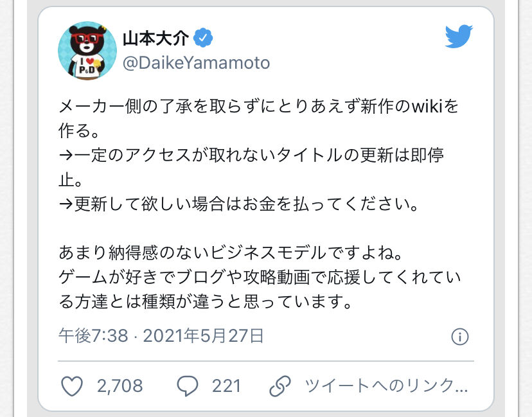Screen dimensions: 532x417
Task: Open replies via speech bubble icon
Action: coord(187,386)
